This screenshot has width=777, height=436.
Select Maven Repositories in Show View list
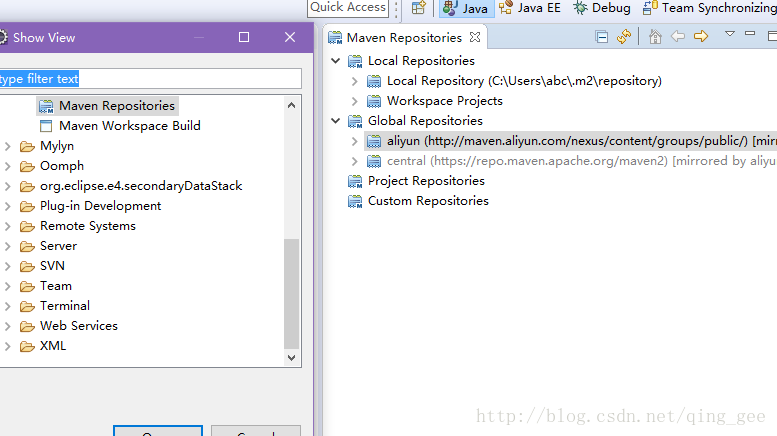116,106
